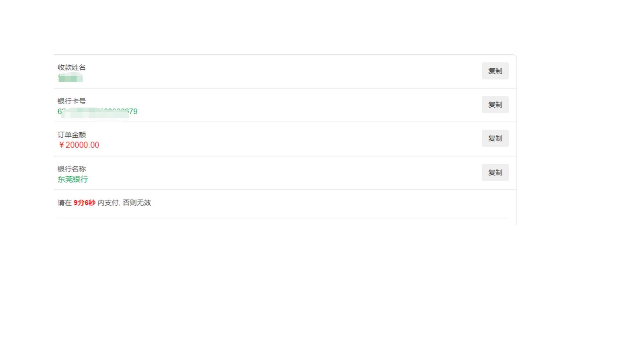Select the red 20000.00 amount figure
The width and height of the screenshot is (644, 362).
coord(82,145)
